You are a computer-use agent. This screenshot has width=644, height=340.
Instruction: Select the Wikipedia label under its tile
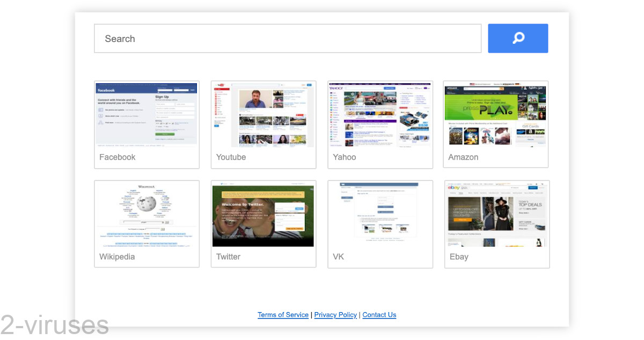(x=116, y=257)
